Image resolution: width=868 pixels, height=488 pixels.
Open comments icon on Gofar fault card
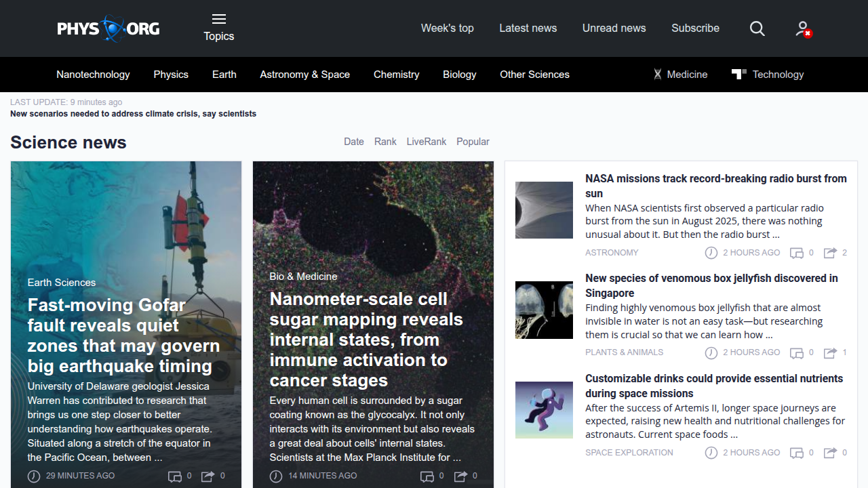tap(175, 476)
